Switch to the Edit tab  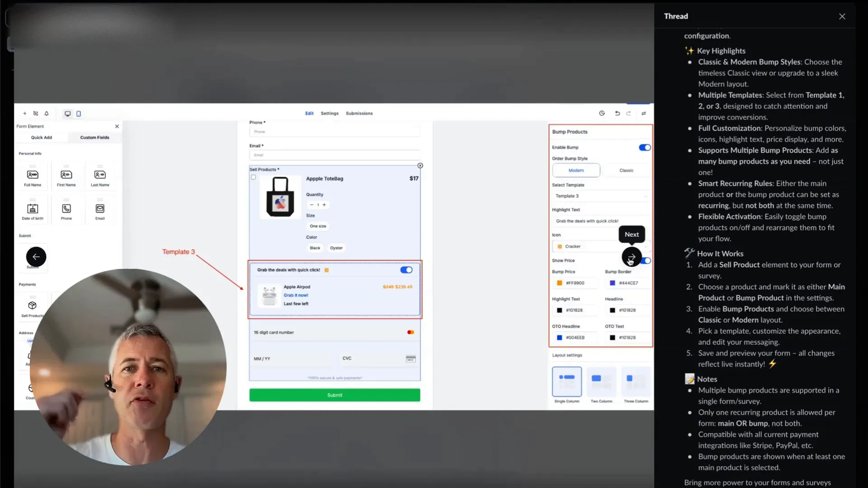309,113
